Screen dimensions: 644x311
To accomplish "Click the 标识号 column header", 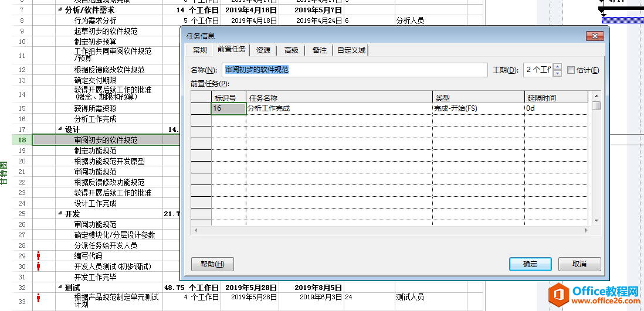I will pyautogui.click(x=229, y=98).
